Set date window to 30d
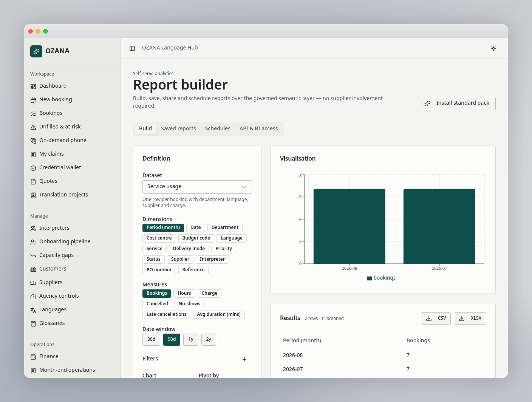The height and width of the screenshot is (402, 532). 151,340
